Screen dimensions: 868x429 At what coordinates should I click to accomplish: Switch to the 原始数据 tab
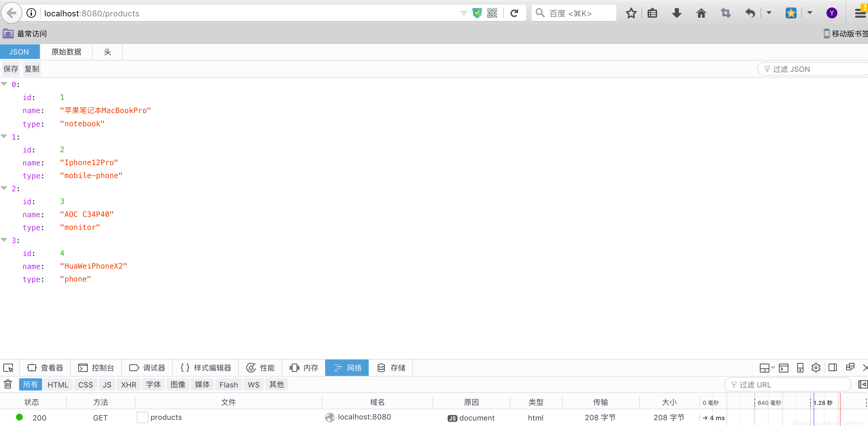click(x=66, y=52)
